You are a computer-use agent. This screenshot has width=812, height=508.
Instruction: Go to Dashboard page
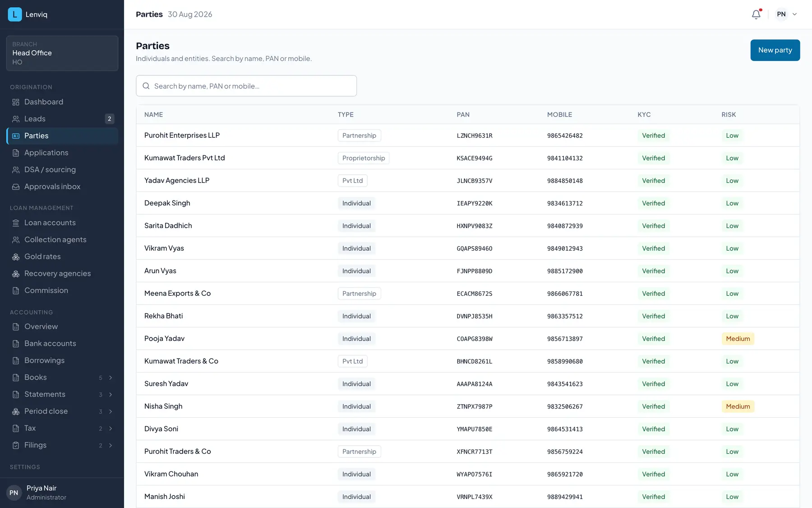click(62, 102)
